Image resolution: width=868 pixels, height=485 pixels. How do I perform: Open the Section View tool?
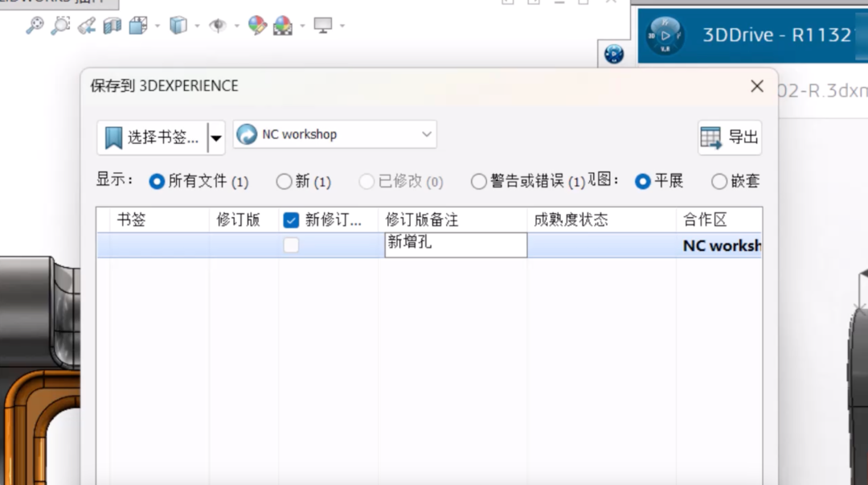[x=112, y=26]
